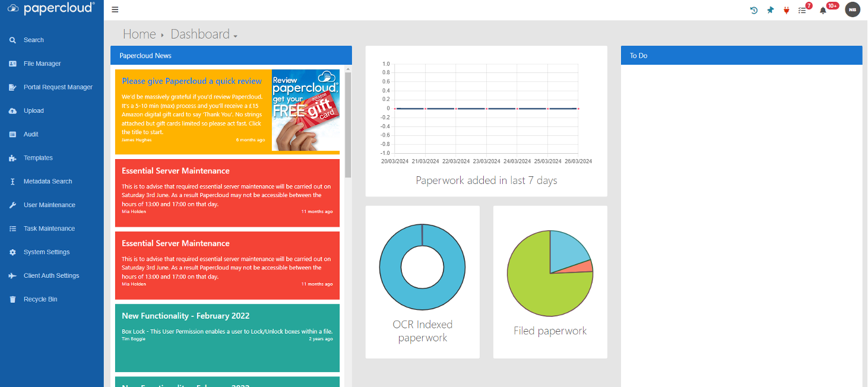Expand the Dashboard dropdown arrow
The width and height of the screenshot is (868, 387).
pos(236,36)
